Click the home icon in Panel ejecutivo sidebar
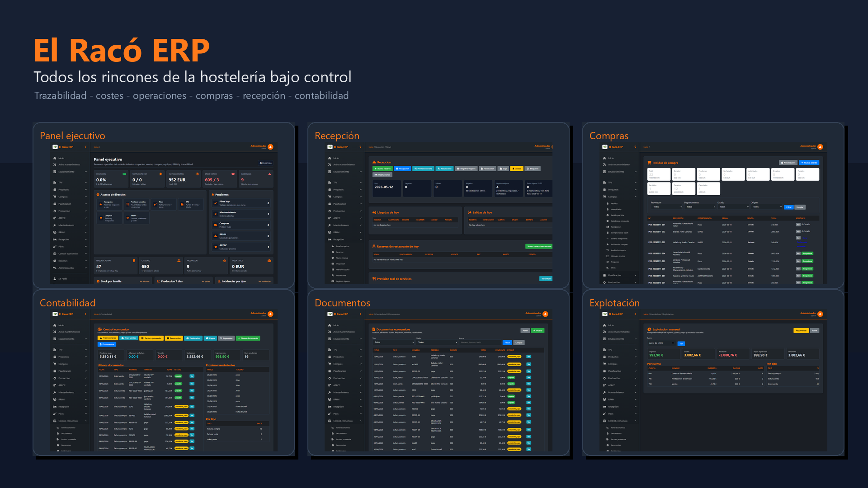Screen dimensions: 868x488 tap(55, 158)
